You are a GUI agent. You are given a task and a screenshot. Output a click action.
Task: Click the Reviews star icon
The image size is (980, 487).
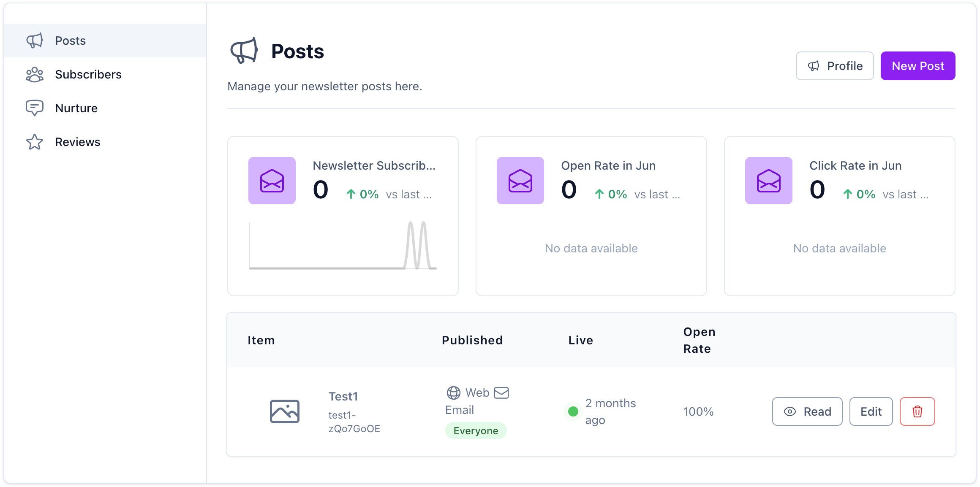click(x=35, y=142)
